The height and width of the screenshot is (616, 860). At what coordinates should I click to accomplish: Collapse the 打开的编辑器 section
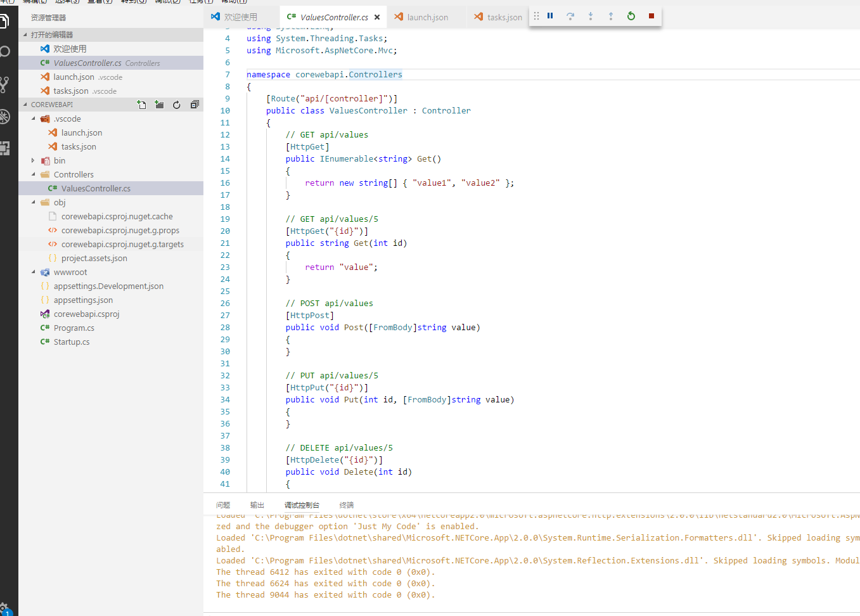pyautogui.click(x=111, y=35)
